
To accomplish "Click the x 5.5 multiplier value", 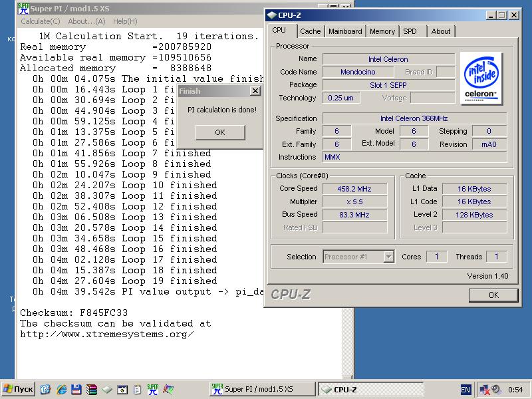I will (x=354, y=201).
